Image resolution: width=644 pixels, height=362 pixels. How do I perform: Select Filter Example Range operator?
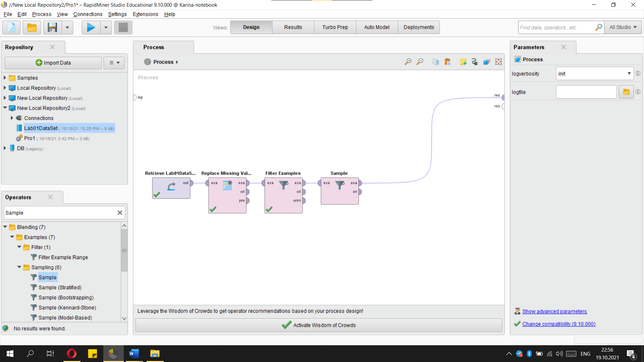click(x=63, y=257)
